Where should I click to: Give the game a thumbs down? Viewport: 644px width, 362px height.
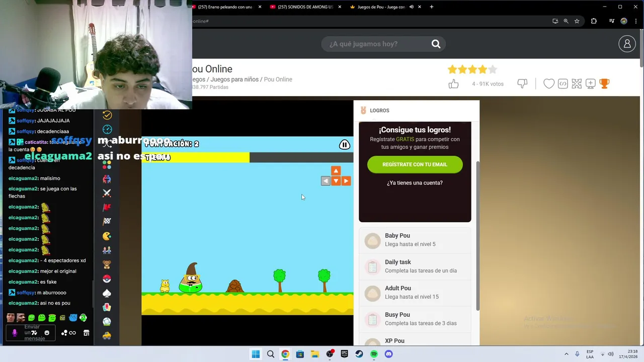(522, 83)
